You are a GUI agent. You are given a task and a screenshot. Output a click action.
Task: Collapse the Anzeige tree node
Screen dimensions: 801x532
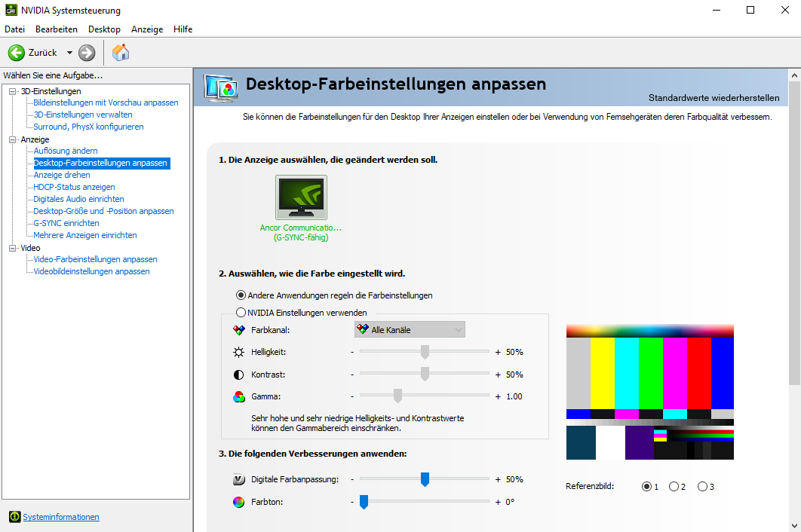(x=13, y=139)
